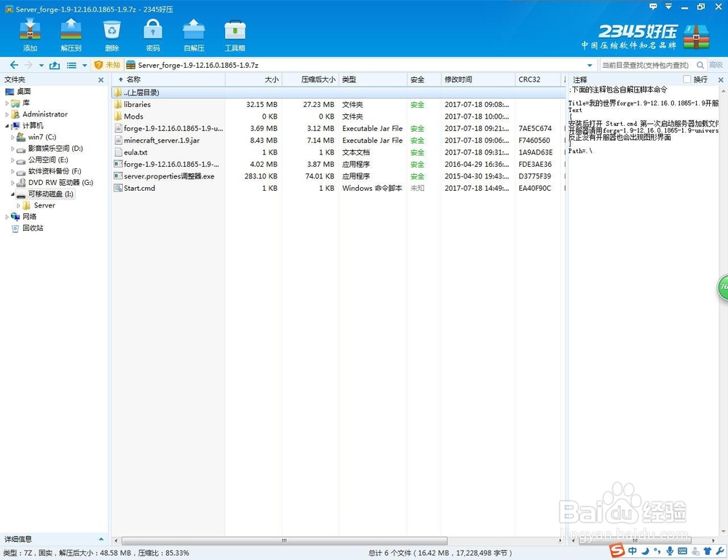Click the comment panel horizontal scrollbar
This screenshot has height=560, width=728.
pos(634,540)
